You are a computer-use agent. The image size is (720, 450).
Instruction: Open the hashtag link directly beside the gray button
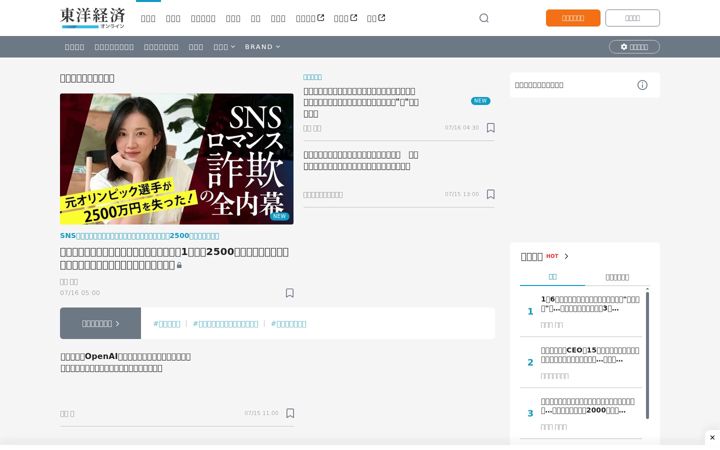coord(167,324)
